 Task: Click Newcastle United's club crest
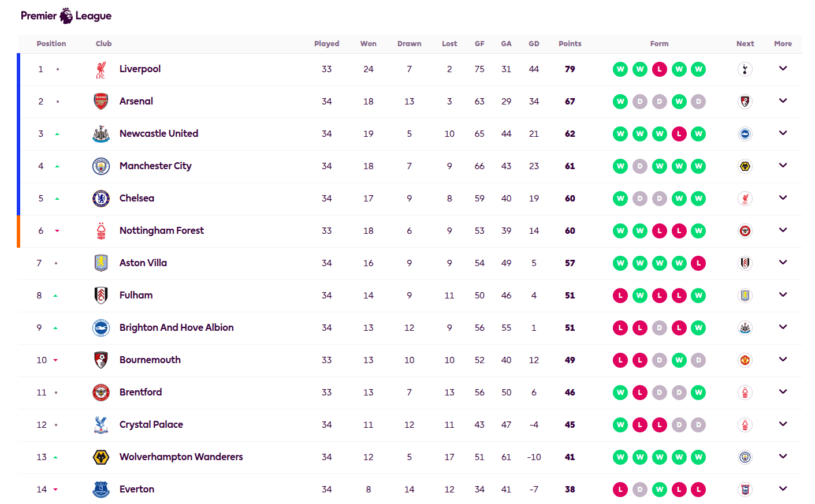pyautogui.click(x=101, y=134)
